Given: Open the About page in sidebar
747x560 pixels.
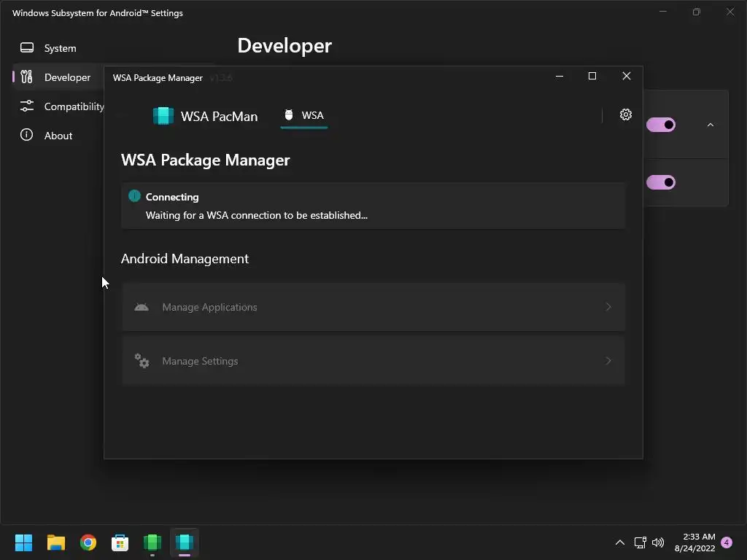Looking at the screenshot, I should [58, 136].
